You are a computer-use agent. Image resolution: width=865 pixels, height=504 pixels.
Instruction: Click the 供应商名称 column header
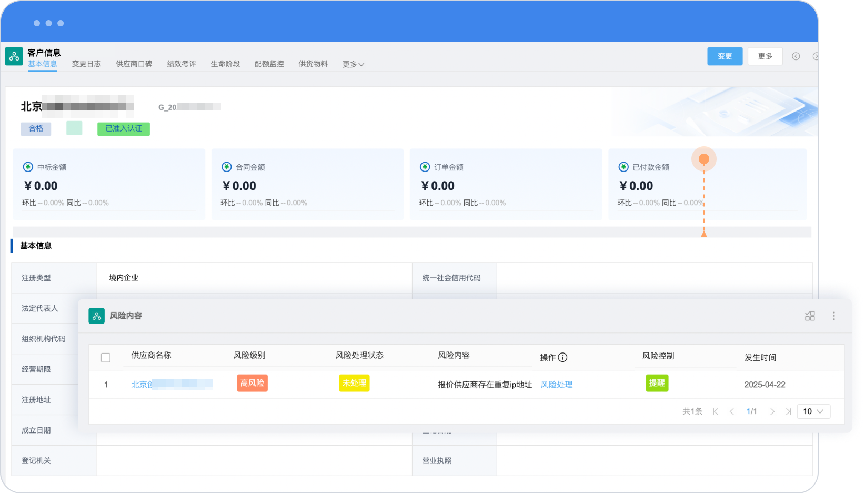(151, 356)
